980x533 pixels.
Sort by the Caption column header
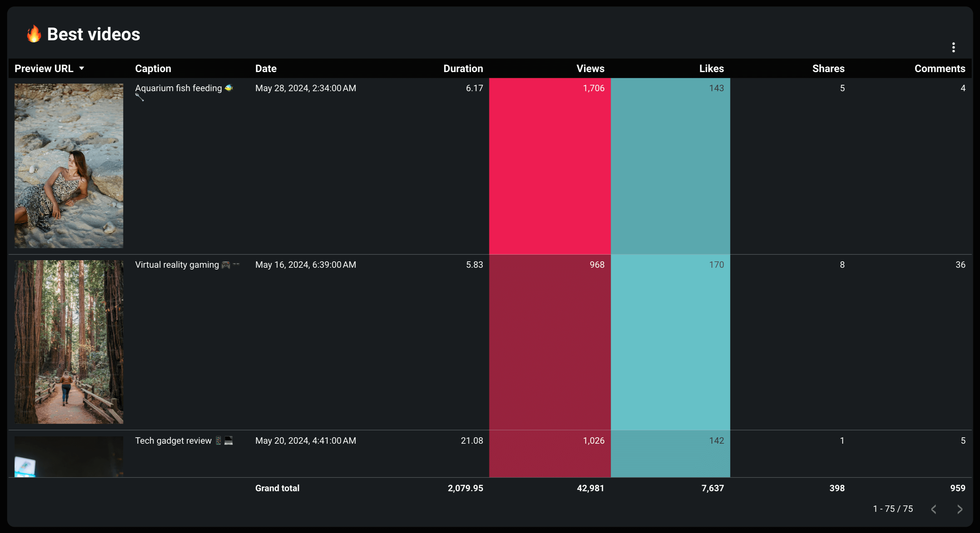[x=153, y=68]
